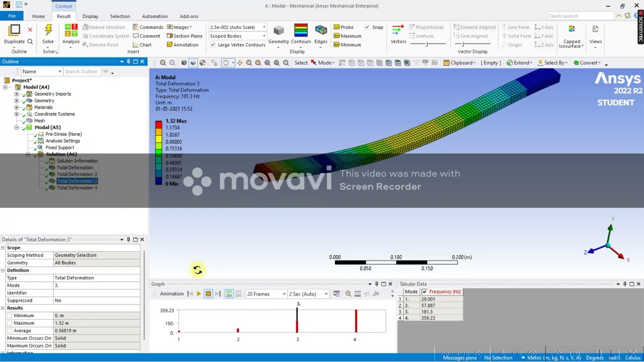Viewport: 644px width, 362px height.
Task: Insert a Section Plane
Action: (x=184, y=36)
